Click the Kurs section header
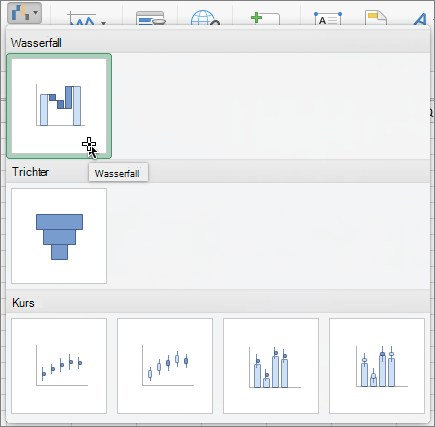 [23, 303]
